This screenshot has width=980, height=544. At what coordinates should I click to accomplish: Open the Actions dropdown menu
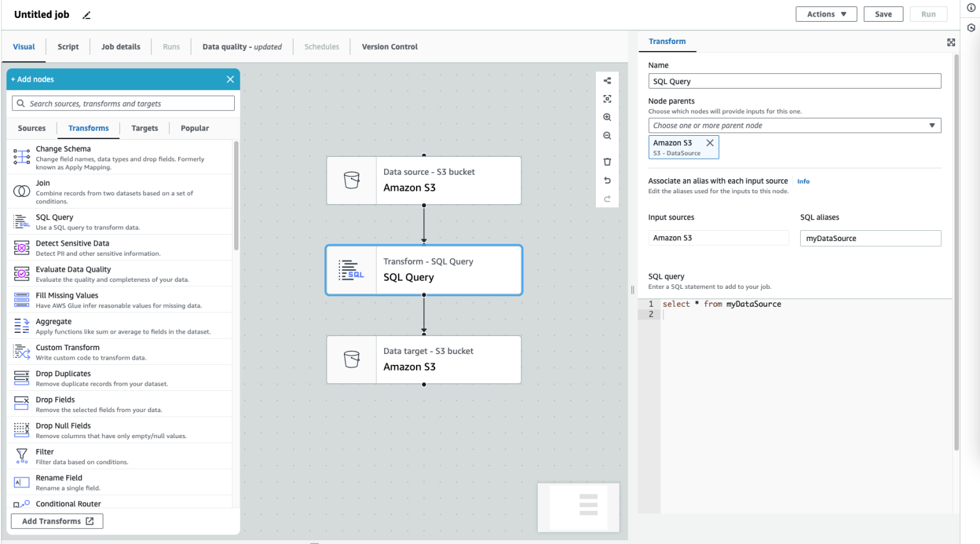[x=826, y=14]
